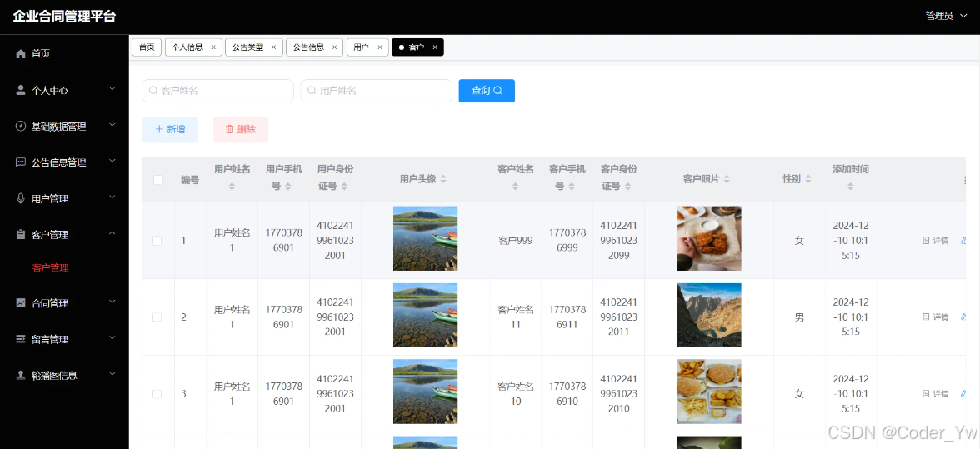
Task: Close the 公告类型 tab
Action: [273, 47]
